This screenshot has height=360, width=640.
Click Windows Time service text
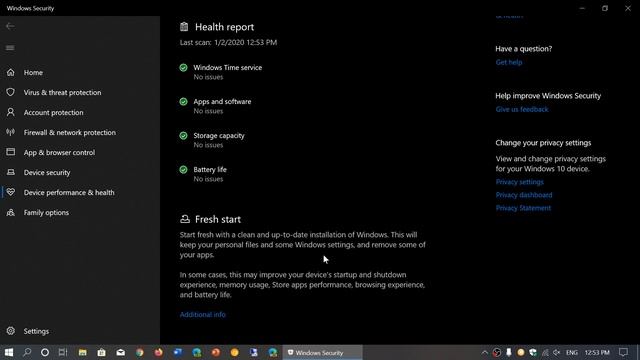coord(228,68)
